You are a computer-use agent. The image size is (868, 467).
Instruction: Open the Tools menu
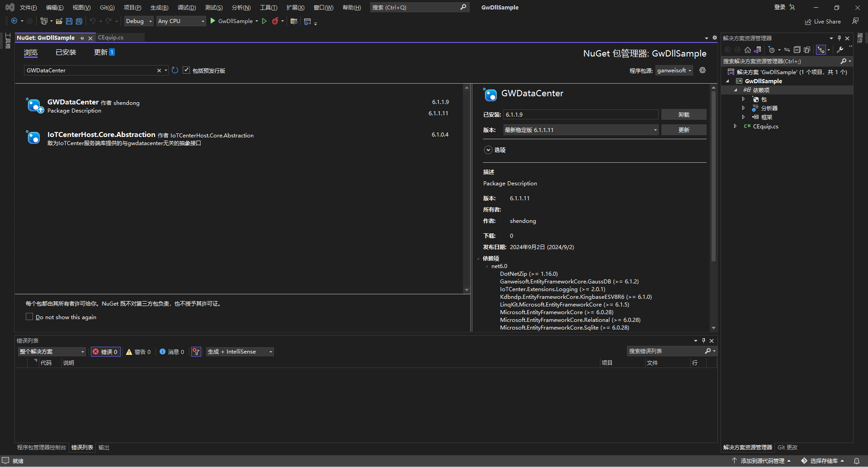point(268,8)
